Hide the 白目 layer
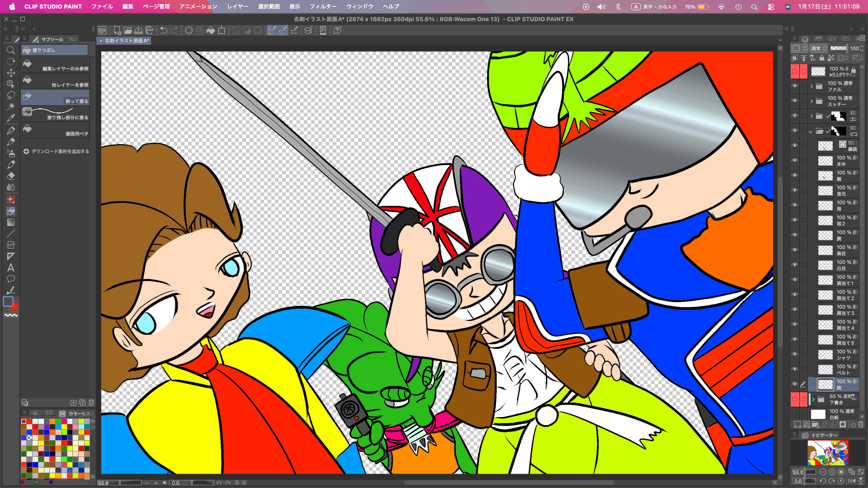 (x=795, y=265)
